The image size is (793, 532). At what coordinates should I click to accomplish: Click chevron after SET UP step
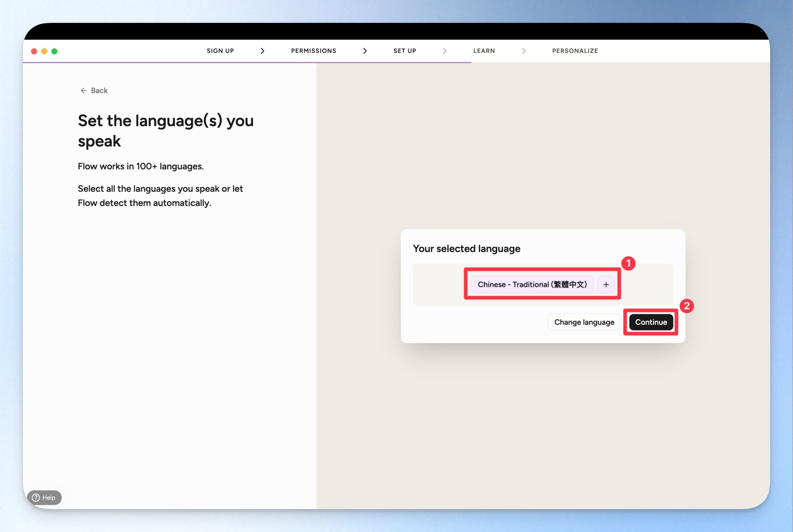(x=444, y=51)
